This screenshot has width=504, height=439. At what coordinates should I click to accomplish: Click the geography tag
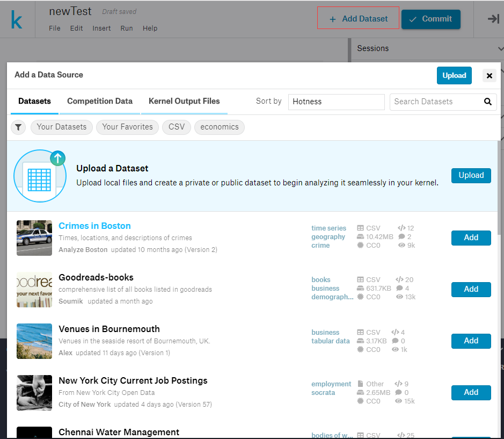(x=328, y=237)
